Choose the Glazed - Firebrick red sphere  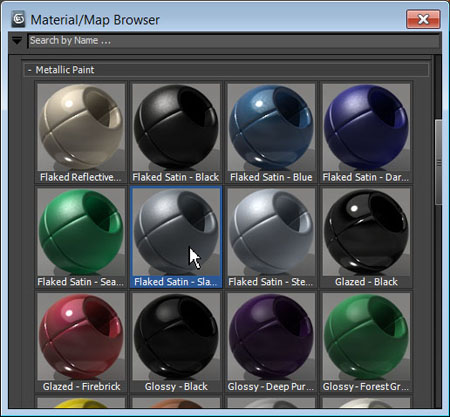pos(81,342)
